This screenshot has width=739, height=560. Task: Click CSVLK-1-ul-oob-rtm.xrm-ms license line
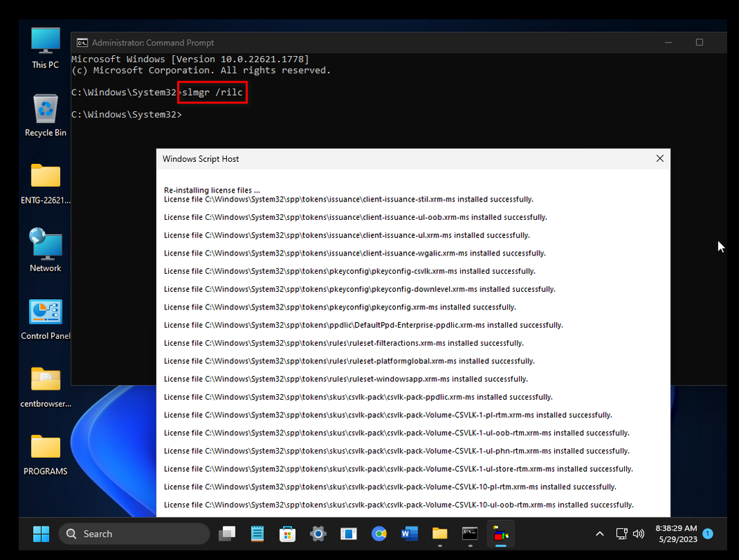click(x=397, y=433)
